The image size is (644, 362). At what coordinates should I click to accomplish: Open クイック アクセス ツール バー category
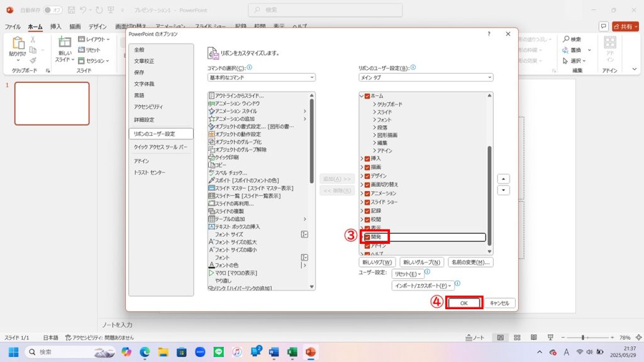pos(160,146)
